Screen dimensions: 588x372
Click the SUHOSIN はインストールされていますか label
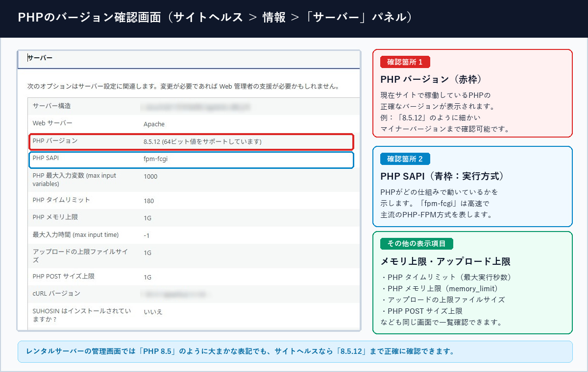[82, 315]
